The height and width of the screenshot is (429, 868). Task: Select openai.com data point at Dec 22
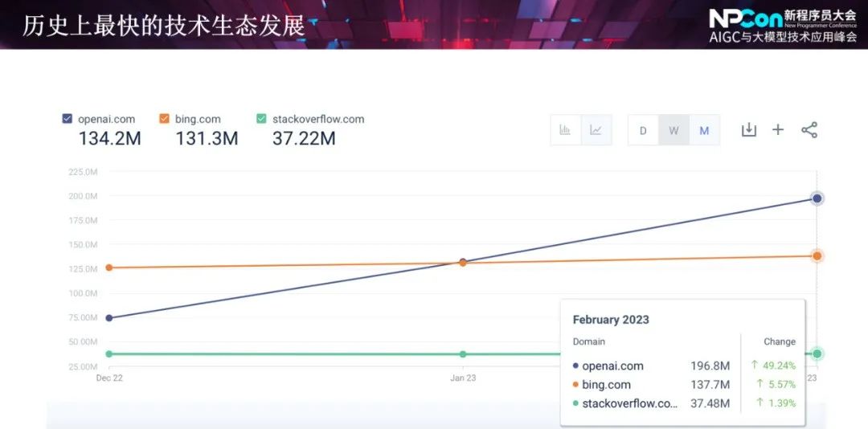click(109, 318)
